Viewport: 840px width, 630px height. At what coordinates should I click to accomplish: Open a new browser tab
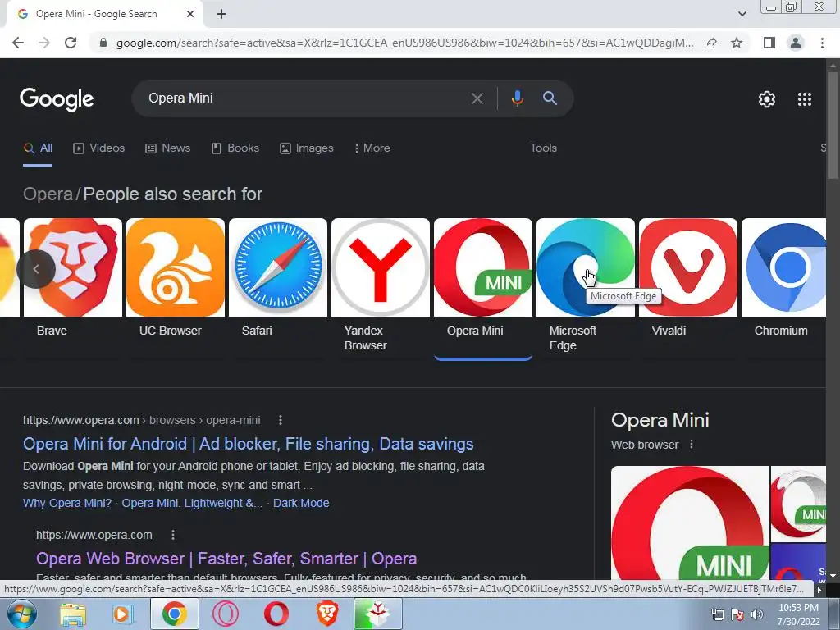221,14
